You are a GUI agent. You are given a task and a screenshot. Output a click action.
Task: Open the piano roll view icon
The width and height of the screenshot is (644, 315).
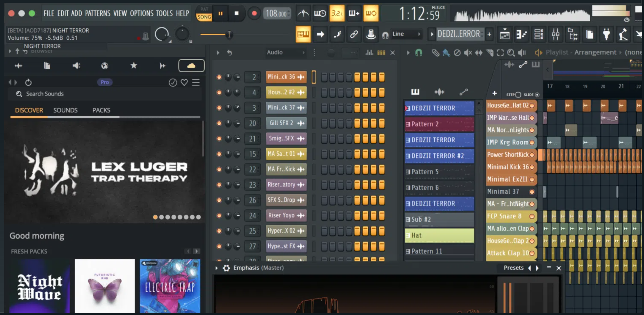[521, 34]
